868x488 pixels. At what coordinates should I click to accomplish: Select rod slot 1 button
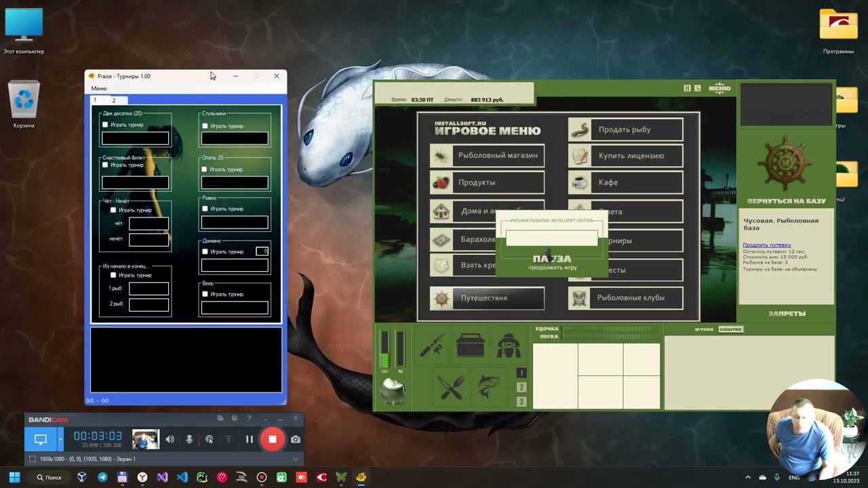521,373
